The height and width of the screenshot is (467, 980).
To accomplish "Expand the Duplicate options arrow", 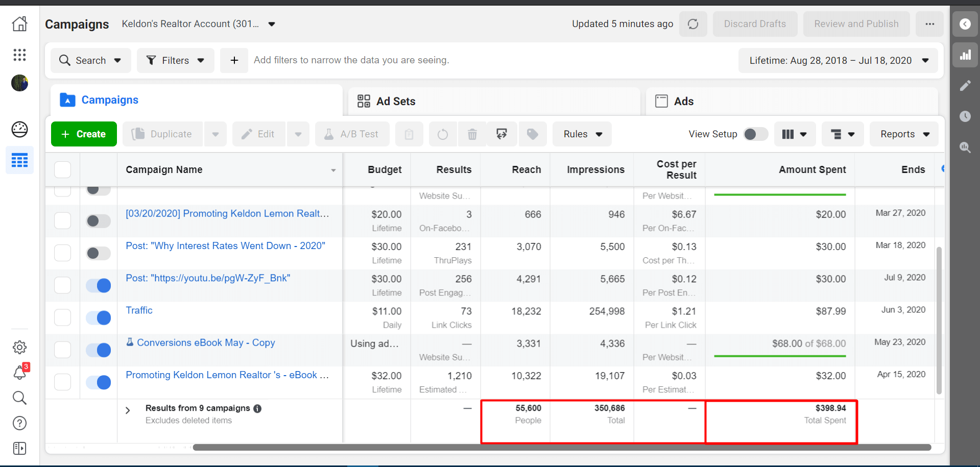I will tap(216, 134).
